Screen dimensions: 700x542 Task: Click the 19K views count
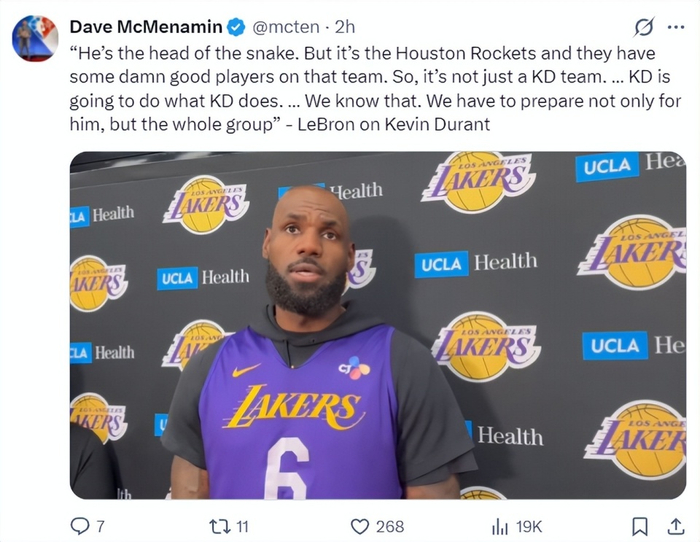[x=528, y=526]
